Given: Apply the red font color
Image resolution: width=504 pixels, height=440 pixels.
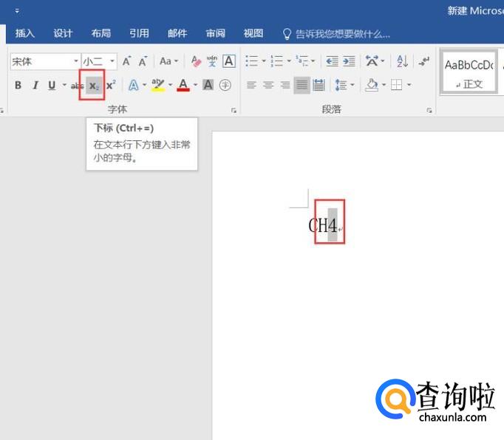Looking at the screenshot, I should (183, 86).
